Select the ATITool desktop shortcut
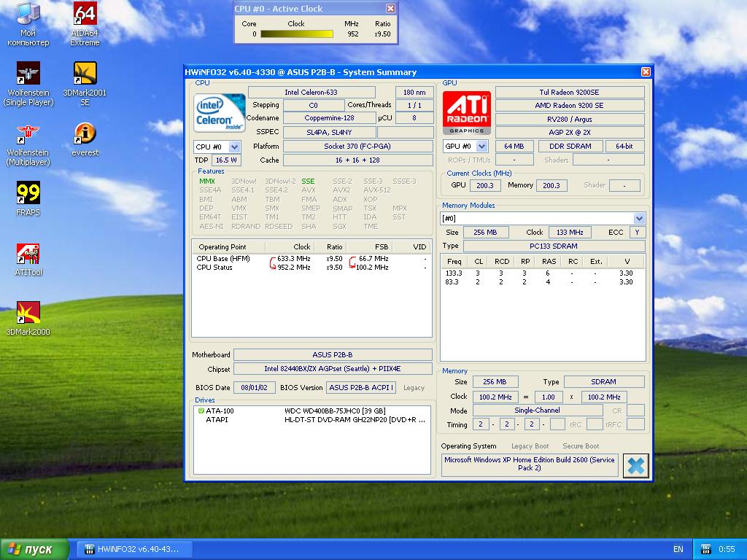Screen dimensions: 747x560 [x=28, y=259]
